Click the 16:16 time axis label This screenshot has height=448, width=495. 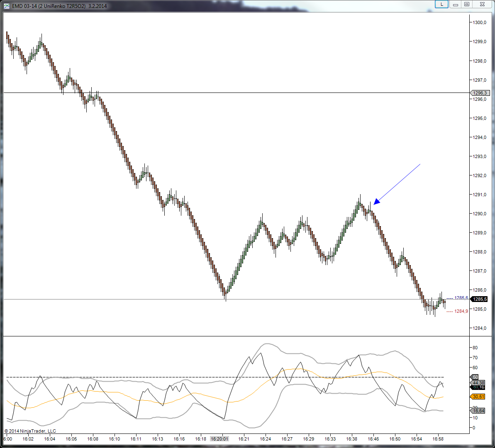179,439
